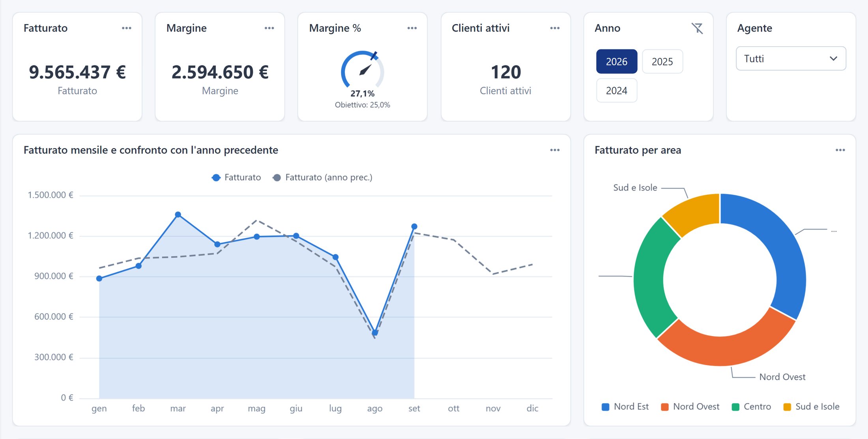
Task: Select year 2024 filter chip
Action: point(616,91)
